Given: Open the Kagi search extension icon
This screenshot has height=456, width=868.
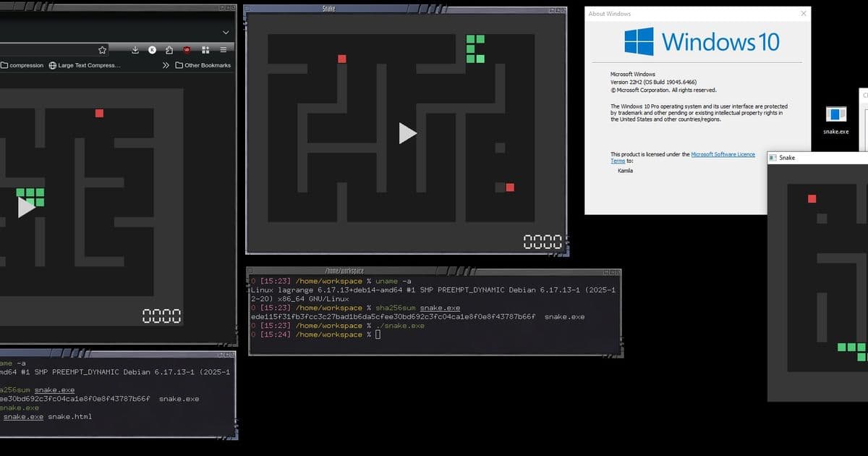Looking at the screenshot, I should [x=152, y=49].
